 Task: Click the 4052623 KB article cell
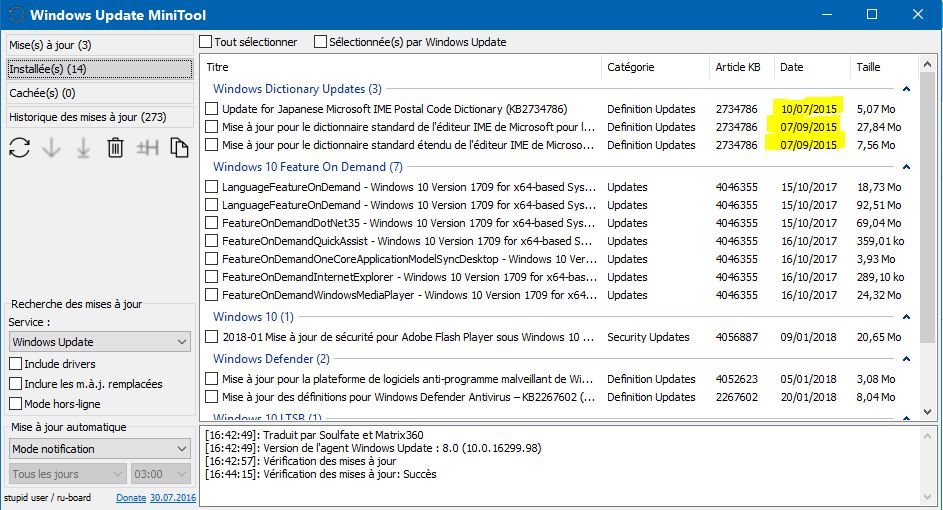tap(737, 379)
